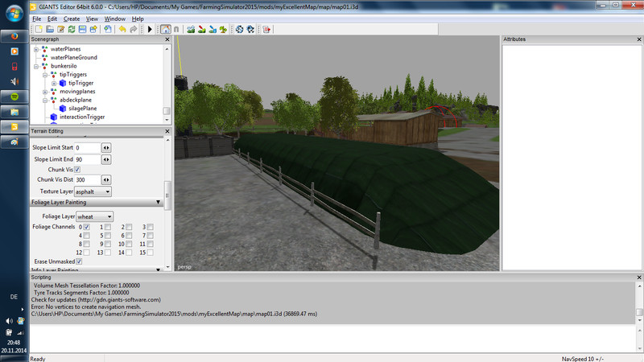The width and height of the screenshot is (644, 362).
Task: Open the File menu
Action: click(x=36, y=19)
